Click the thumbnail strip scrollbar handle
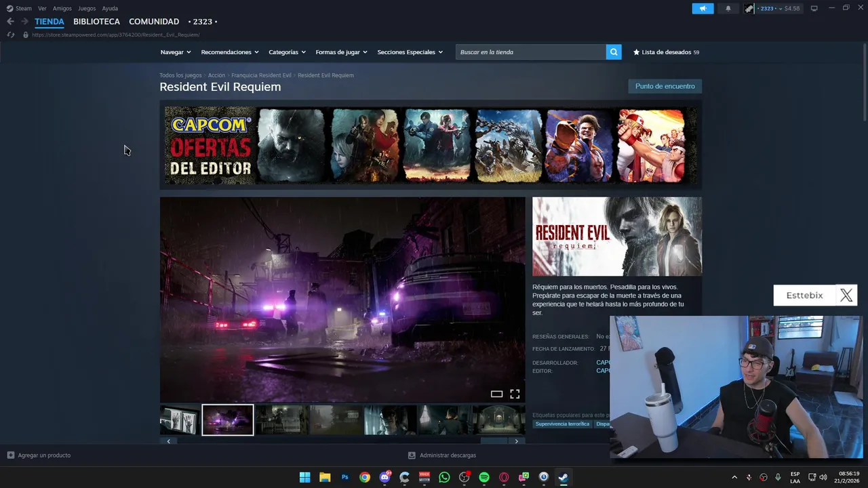 coord(494,441)
